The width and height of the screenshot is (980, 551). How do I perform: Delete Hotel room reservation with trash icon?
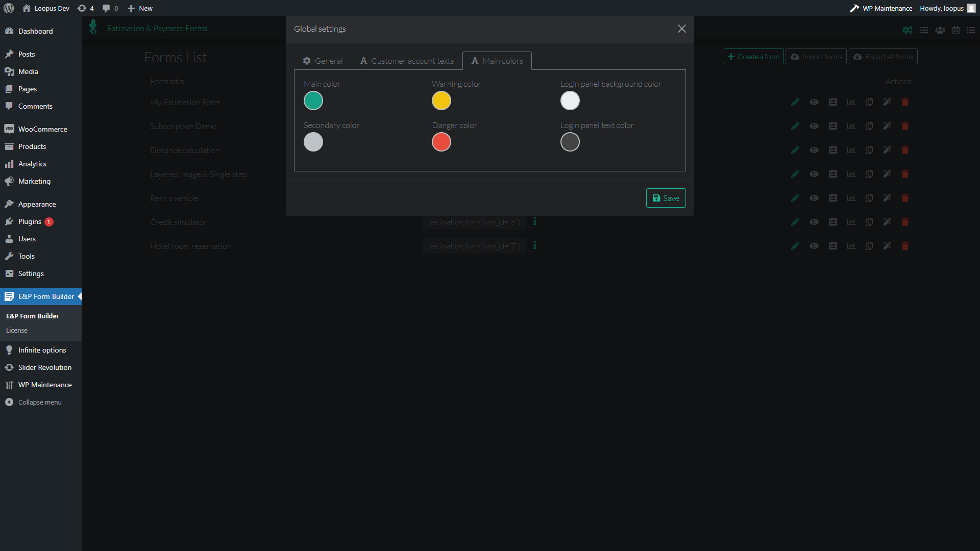[905, 246]
